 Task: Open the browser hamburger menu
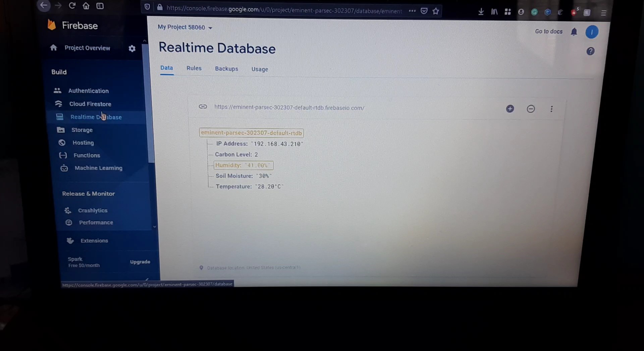point(603,13)
